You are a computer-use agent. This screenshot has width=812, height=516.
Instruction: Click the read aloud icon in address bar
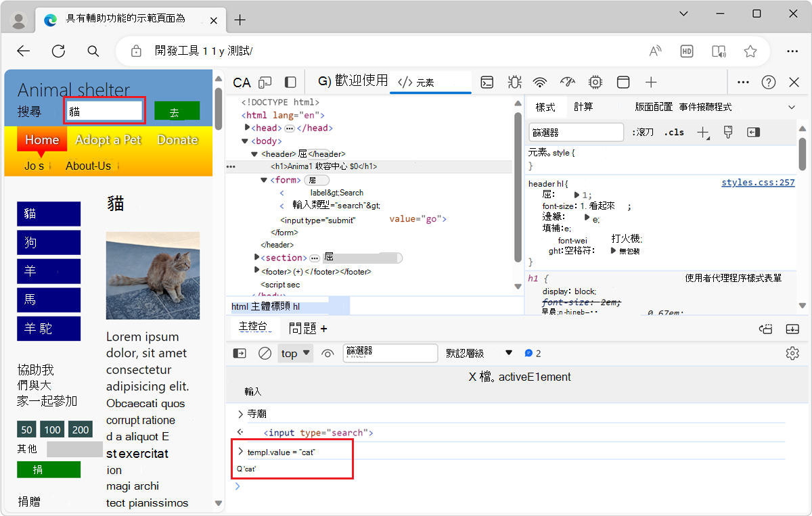click(x=655, y=51)
